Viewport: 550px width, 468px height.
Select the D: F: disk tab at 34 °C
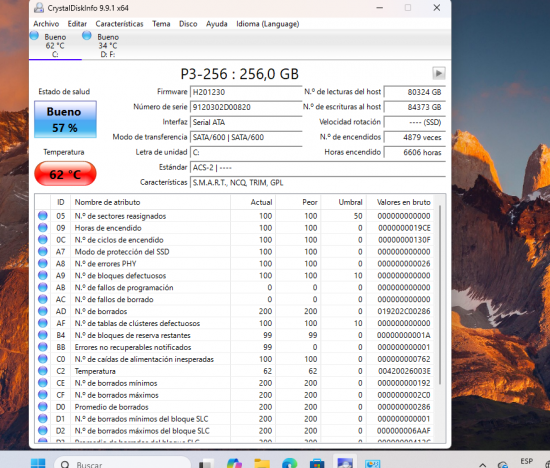pos(108,45)
